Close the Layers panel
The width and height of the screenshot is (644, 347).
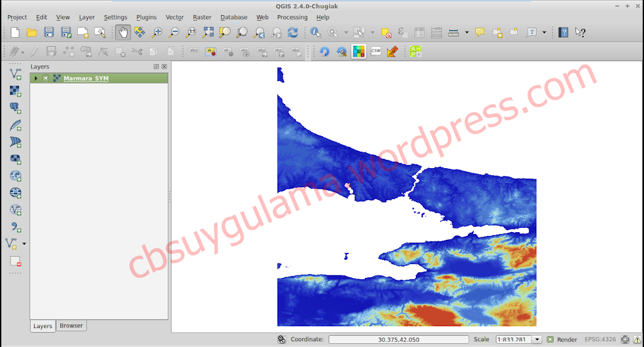pyautogui.click(x=164, y=67)
